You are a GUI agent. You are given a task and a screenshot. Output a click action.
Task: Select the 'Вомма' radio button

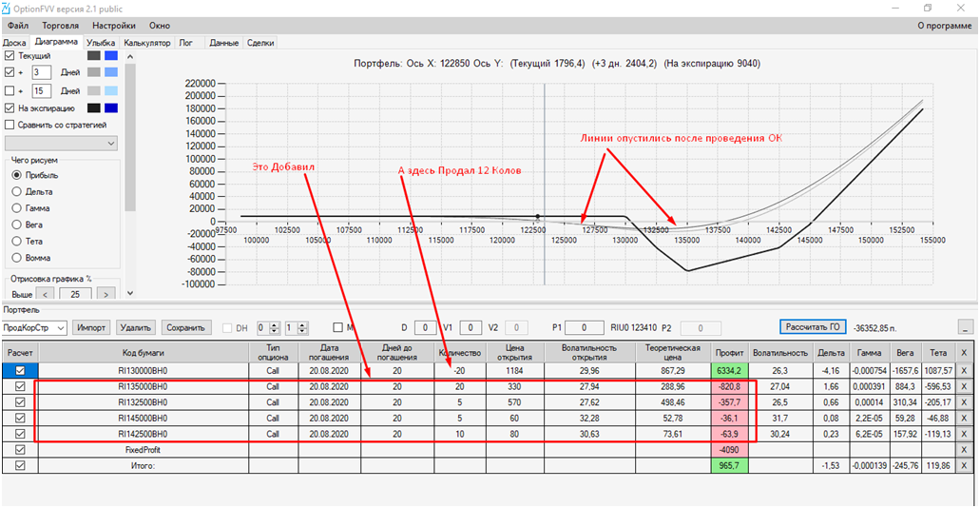pos(17,257)
